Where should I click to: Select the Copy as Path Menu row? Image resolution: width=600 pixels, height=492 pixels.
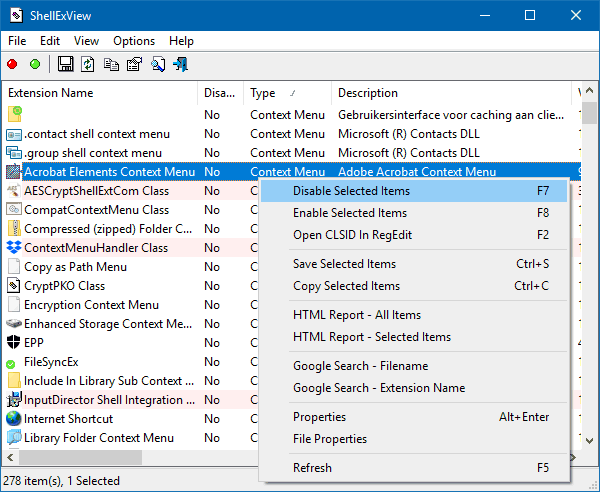click(x=130, y=267)
